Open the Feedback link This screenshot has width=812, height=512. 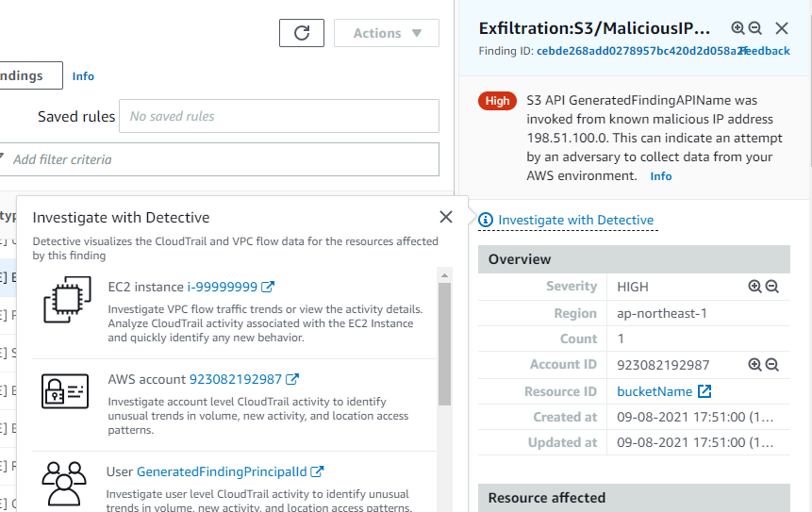pyautogui.click(x=764, y=51)
